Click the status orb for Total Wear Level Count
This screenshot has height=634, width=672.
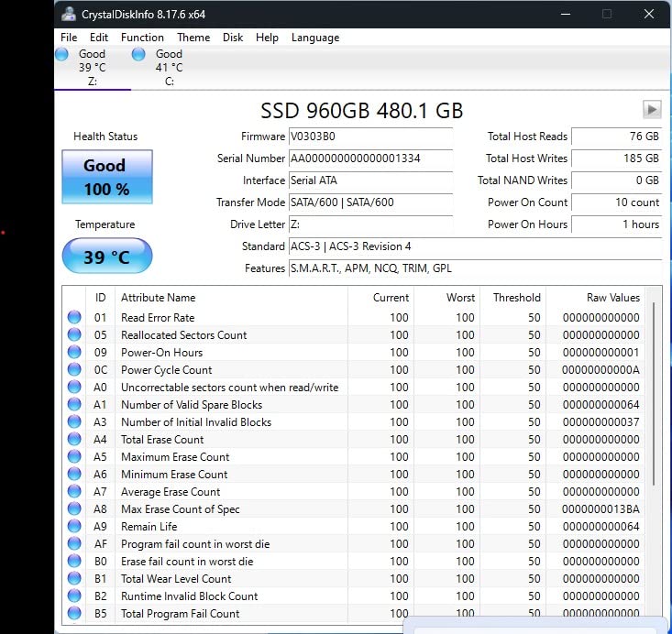[74, 578]
